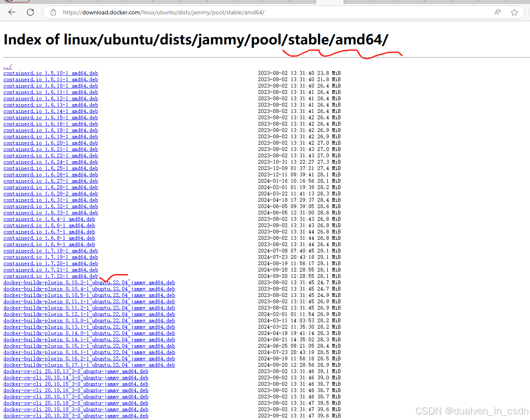Screen dimensions: 530x420
Task: Download docker-ce-cli 20.10.15 ubuntu-jammy deb
Action: tap(76, 384)
